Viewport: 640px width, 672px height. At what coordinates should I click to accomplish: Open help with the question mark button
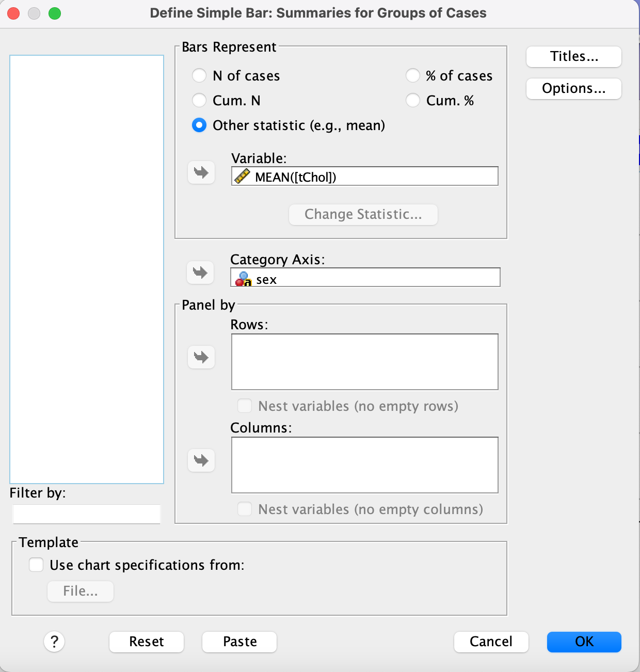[x=54, y=642]
